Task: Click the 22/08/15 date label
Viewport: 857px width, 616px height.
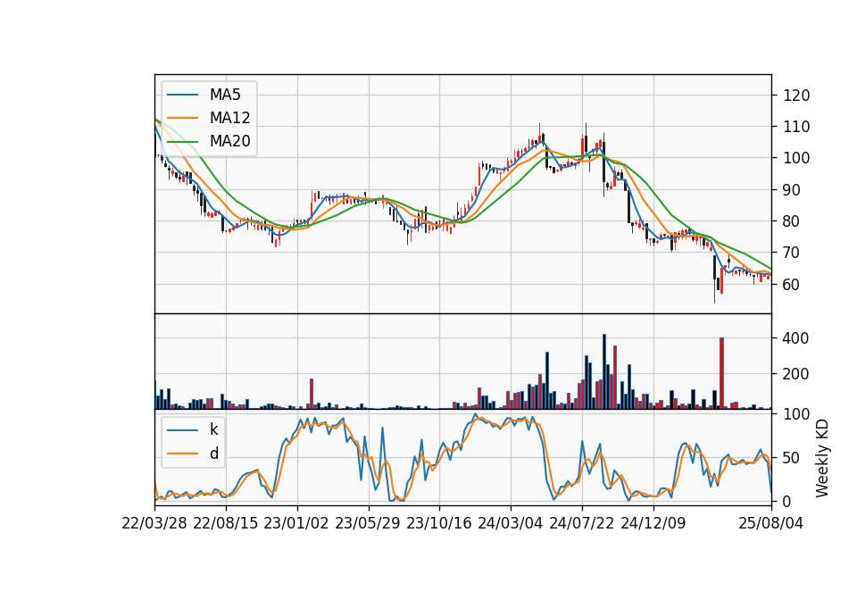Action: (225, 523)
